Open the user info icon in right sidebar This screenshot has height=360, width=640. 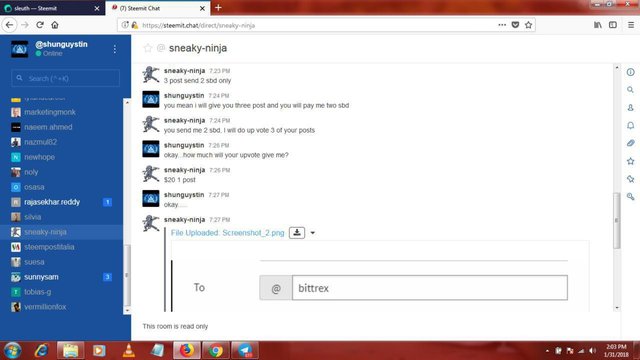[631, 108]
